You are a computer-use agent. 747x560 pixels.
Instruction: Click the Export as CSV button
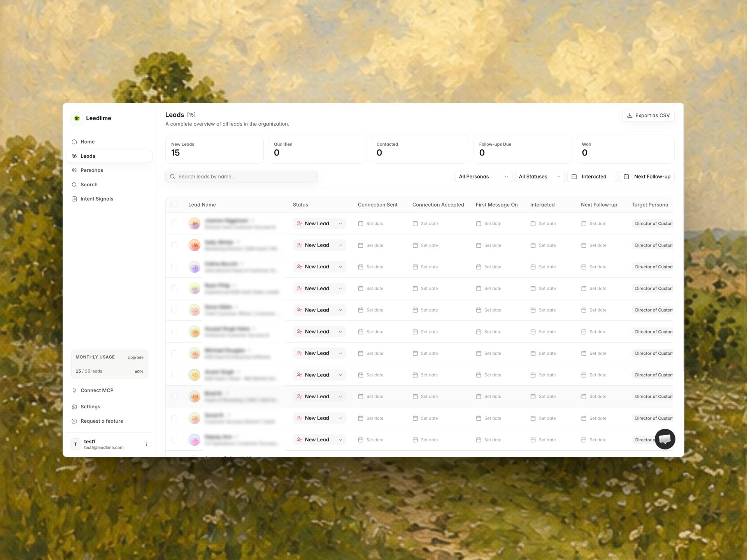648,115
